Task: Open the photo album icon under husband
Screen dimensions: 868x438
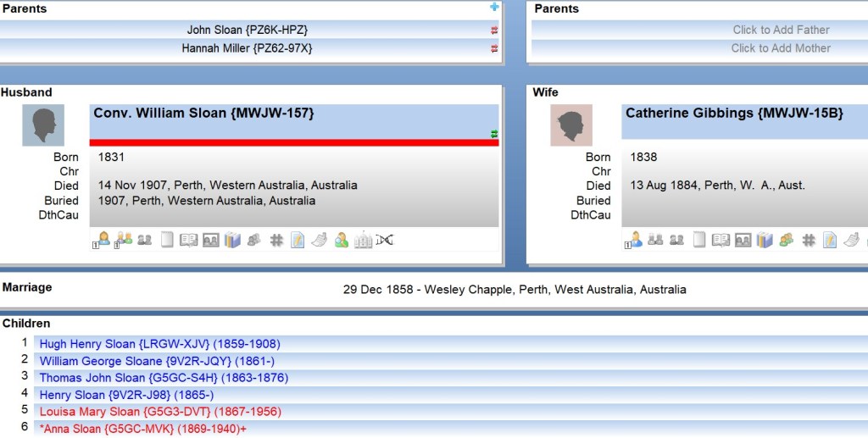Action: [x=210, y=241]
